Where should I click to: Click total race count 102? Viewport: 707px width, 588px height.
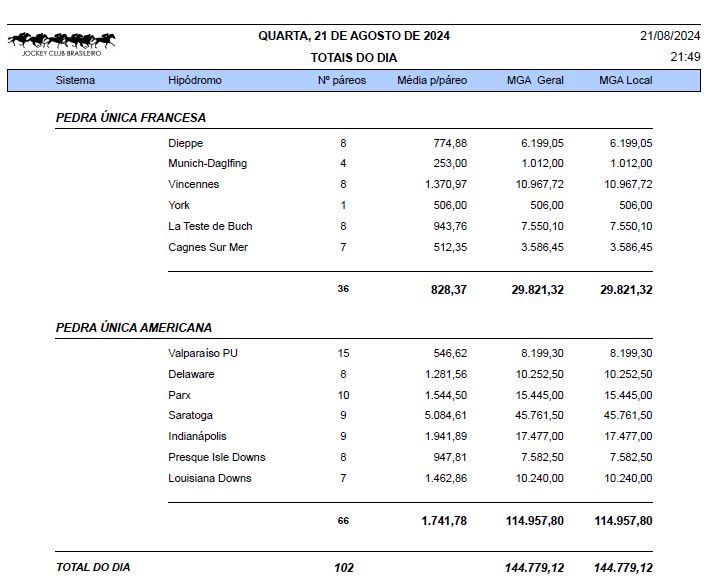(x=344, y=568)
